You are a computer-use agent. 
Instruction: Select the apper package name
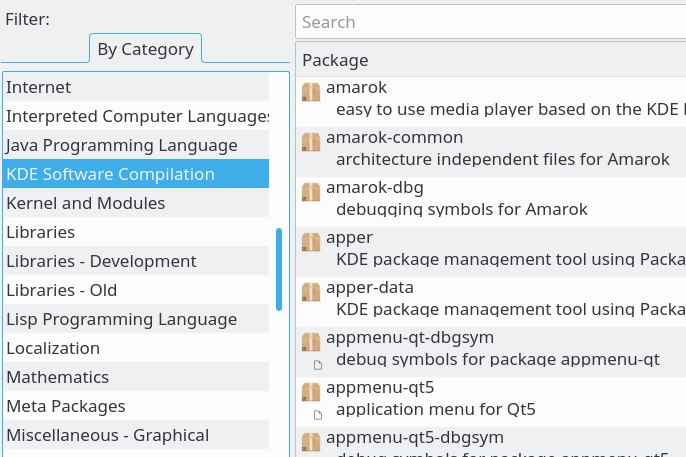click(x=350, y=238)
